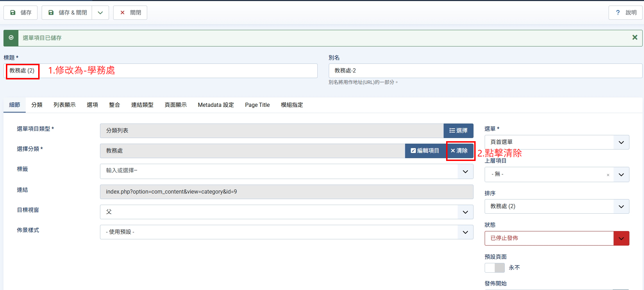644x290 pixels.
Task: Click the red X Close button
Action: point(130,13)
